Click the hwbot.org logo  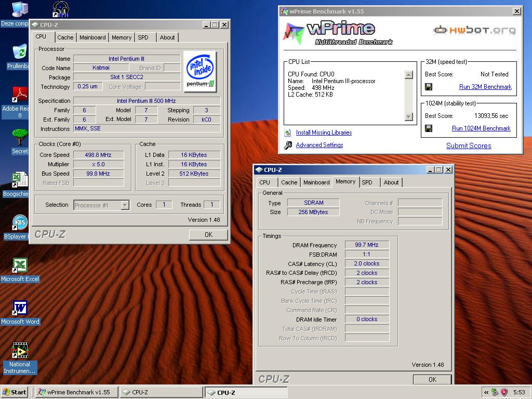[x=474, y=30]
